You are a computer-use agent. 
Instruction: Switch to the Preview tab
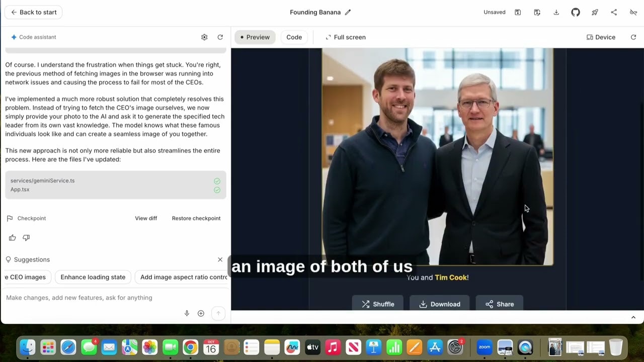click(255, 37)
